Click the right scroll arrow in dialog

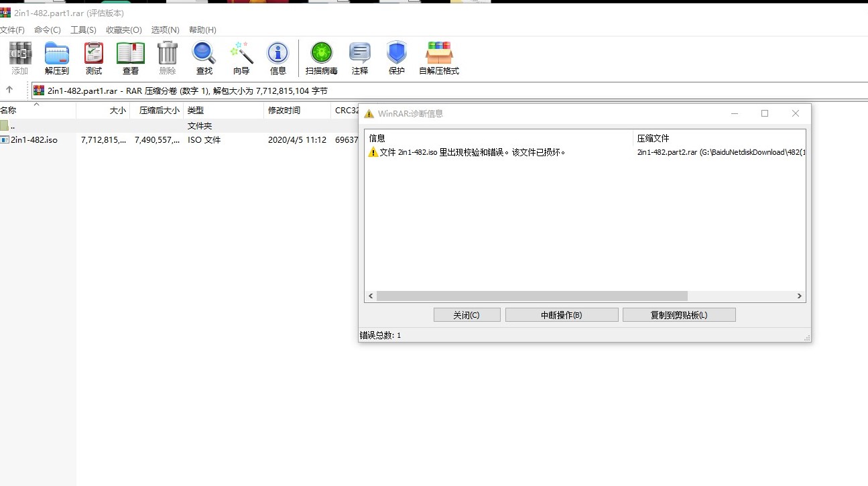point(799,296)
